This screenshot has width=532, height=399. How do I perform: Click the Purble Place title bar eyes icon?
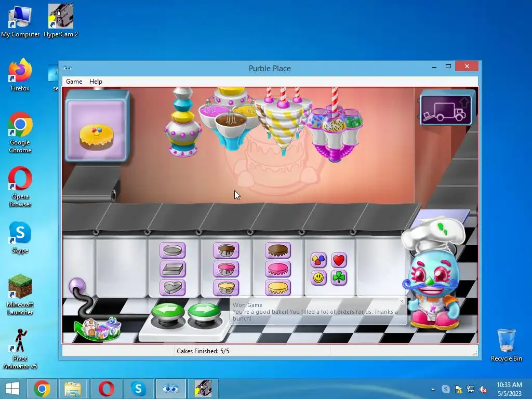[x=67, y=68]
